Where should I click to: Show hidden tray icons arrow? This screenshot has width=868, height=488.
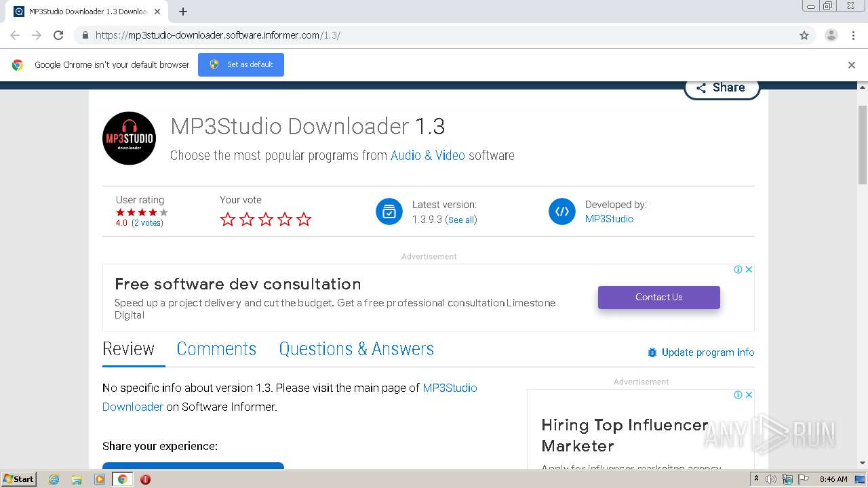point(756,479)
